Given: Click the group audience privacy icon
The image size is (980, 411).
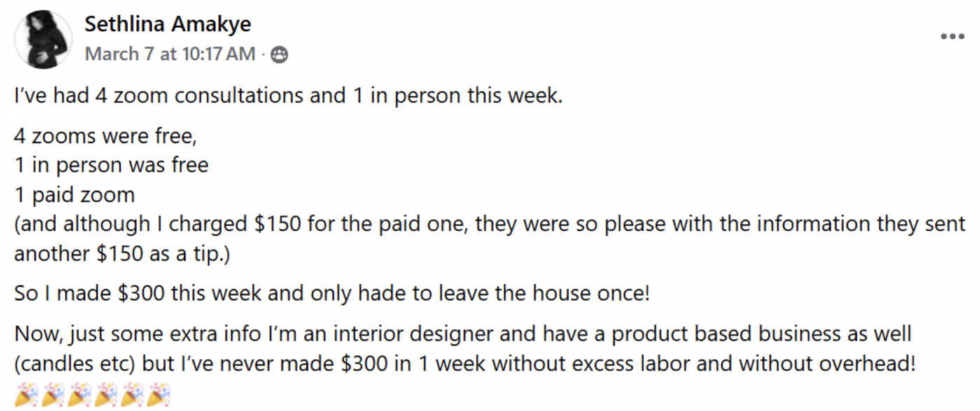Looking at the screenshot, I should click(x=279, y=55).
